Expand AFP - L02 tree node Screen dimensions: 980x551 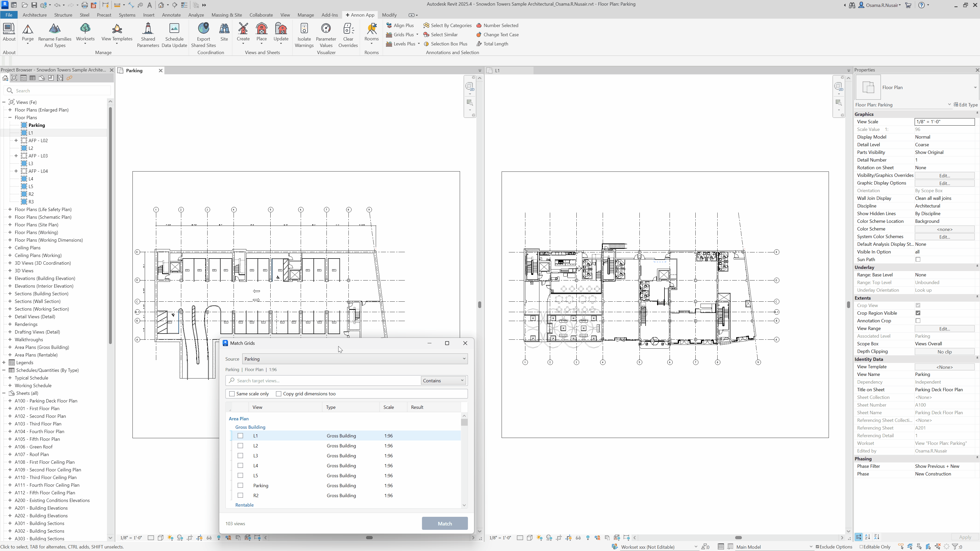16,140
